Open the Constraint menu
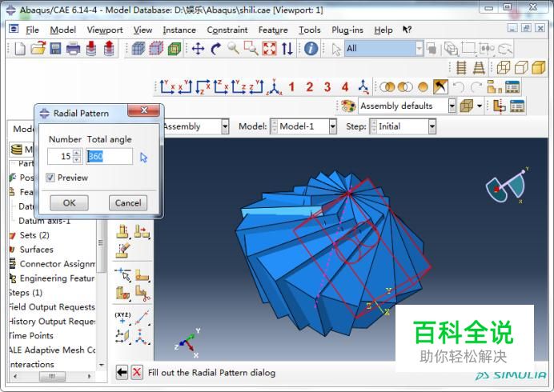This screenshot has height=392, width=554. (x=227, y=30)
